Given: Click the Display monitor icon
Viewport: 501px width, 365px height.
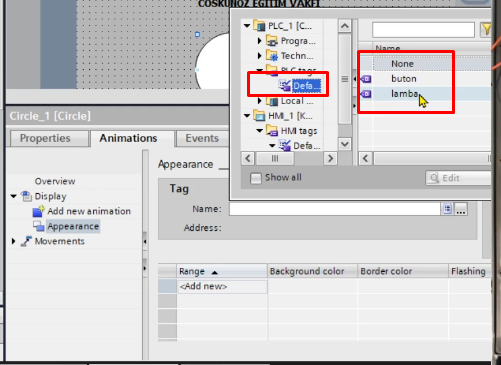Looking at the screenshot, I should click(x=26, y=196).
